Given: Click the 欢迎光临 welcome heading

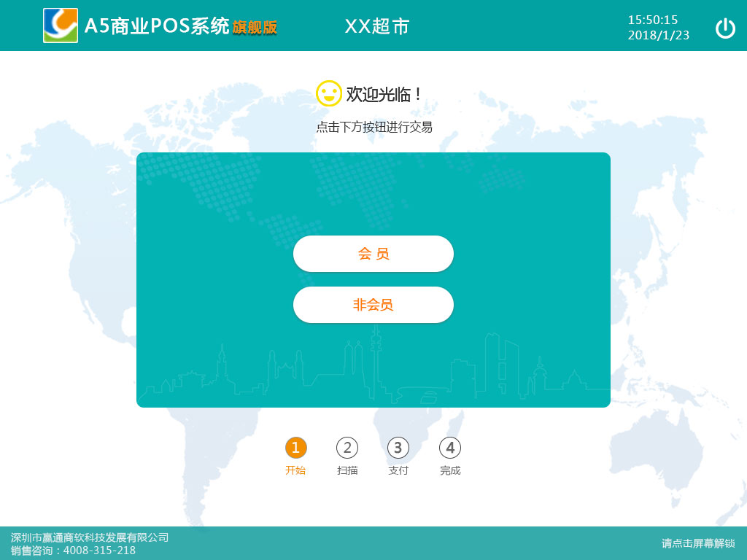Looking at the screenshot, I should pos(384,94).
